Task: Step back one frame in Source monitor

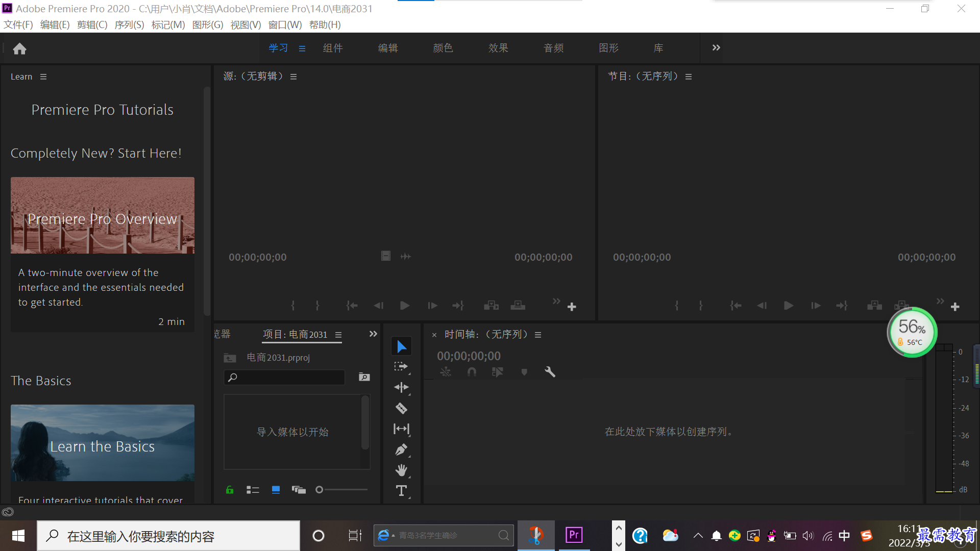Action: (378, 306)
